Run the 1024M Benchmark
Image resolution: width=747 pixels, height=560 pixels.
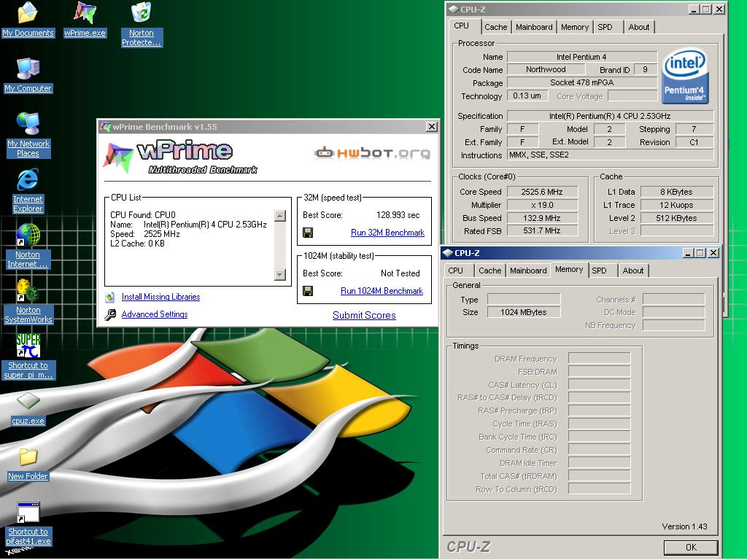point(382,291)
